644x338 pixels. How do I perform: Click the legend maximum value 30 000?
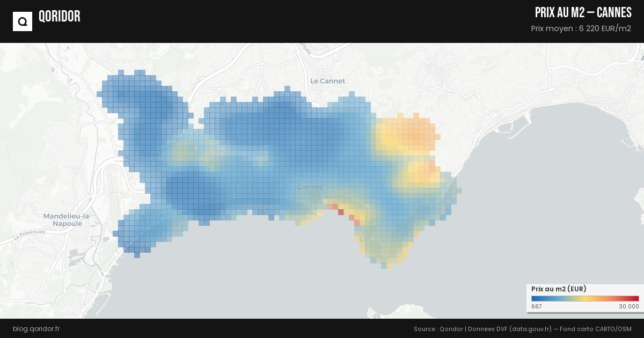(x=628, y=306)
